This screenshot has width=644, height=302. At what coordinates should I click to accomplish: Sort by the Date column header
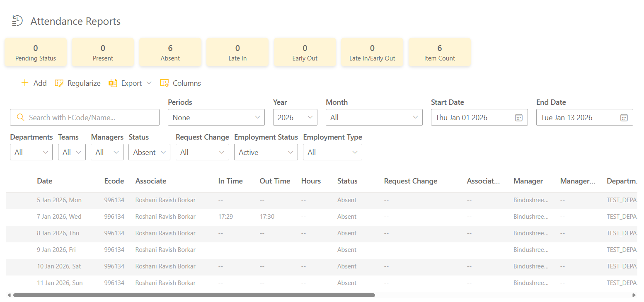(x=45, y=181)
